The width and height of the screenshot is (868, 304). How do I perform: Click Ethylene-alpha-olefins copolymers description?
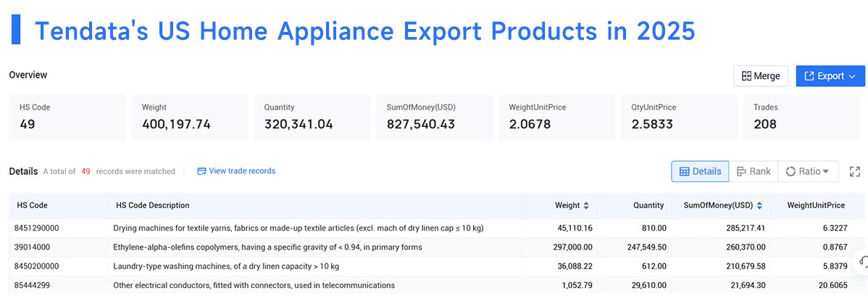(x=267, y=247)
